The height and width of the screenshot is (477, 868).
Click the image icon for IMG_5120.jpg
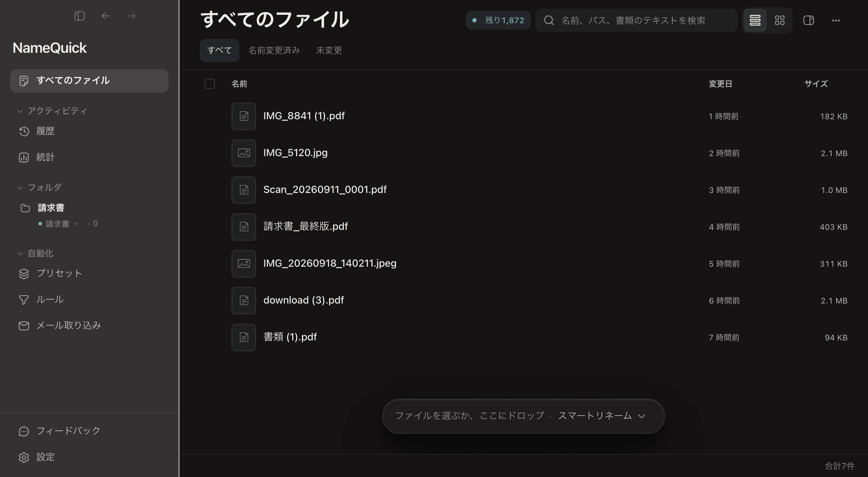coord(244,153)
